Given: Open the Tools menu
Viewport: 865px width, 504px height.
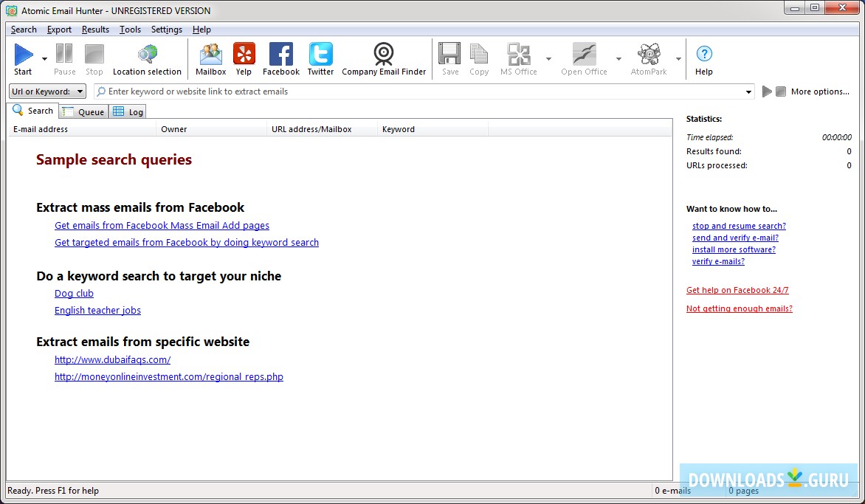Looking at the screenshot, I should pyautogui.click(x=130, y=30).
